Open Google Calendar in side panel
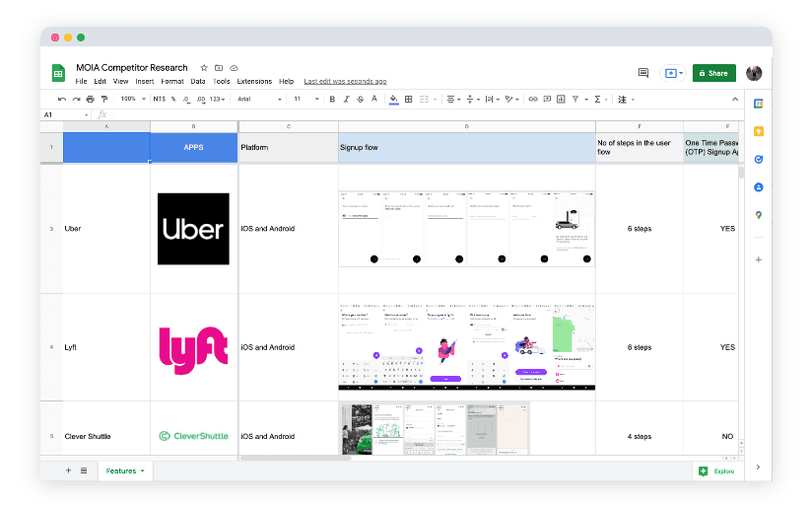 click(758, 104)
